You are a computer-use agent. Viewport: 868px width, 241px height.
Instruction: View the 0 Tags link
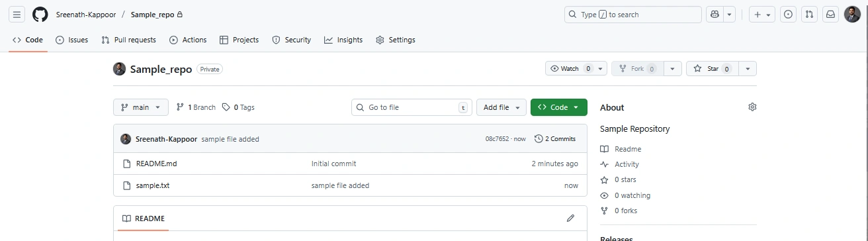coord(238,107)
